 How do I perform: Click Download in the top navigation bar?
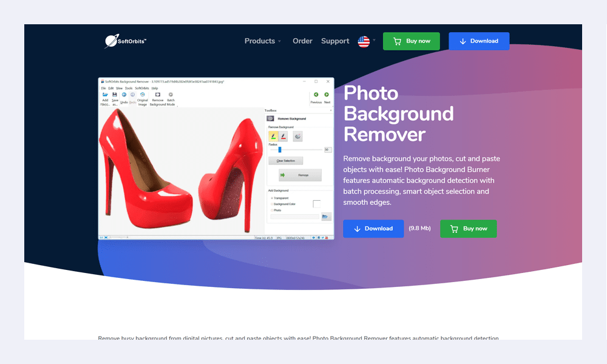pos(479,41)
